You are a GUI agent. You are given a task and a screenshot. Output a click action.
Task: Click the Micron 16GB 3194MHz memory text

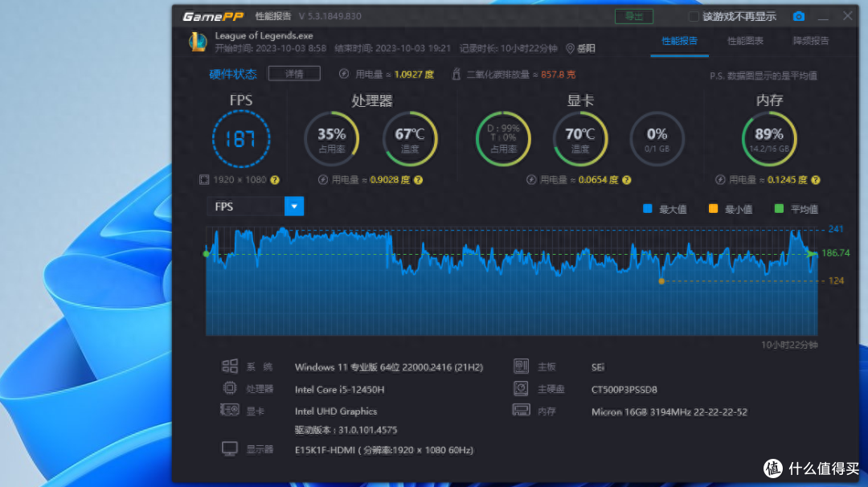point(669,411)
